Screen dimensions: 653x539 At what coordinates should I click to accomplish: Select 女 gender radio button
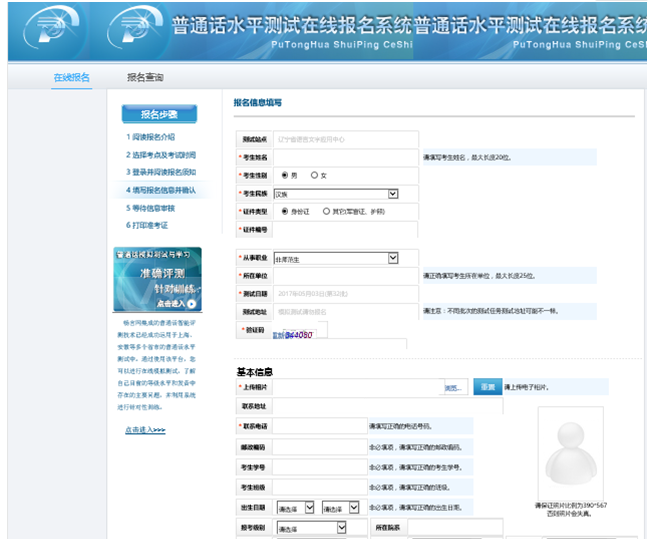coord(315,175)
